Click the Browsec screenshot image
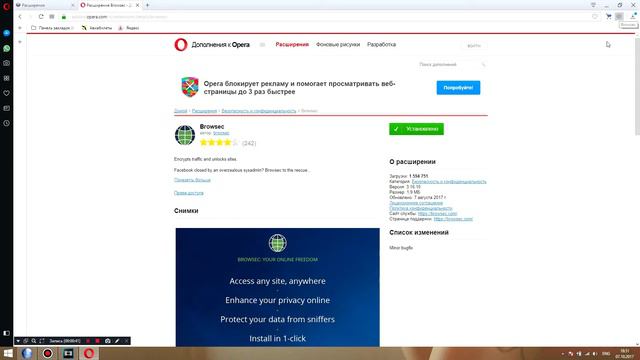 (278, 287)
